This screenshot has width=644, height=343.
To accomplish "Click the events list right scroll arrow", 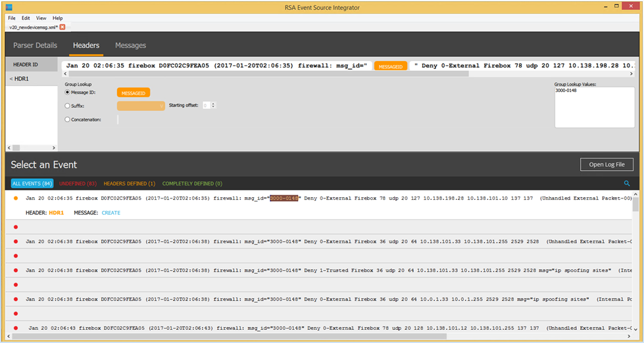I will 630,336.
